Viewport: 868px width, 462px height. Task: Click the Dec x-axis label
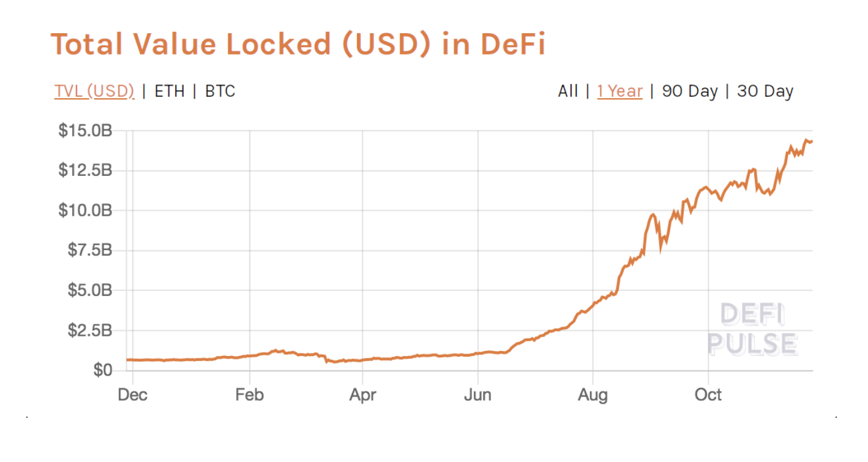(x=133, y=395)
